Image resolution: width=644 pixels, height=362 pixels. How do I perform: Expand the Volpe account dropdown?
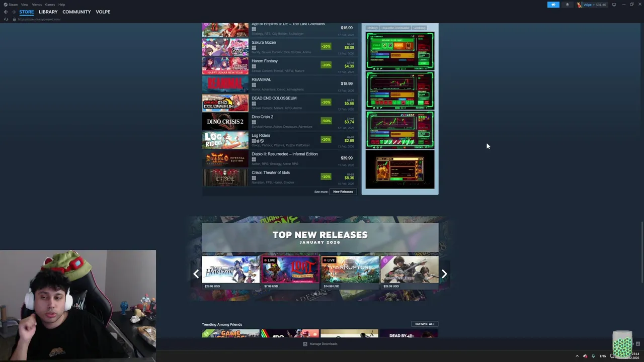[594, 5]
